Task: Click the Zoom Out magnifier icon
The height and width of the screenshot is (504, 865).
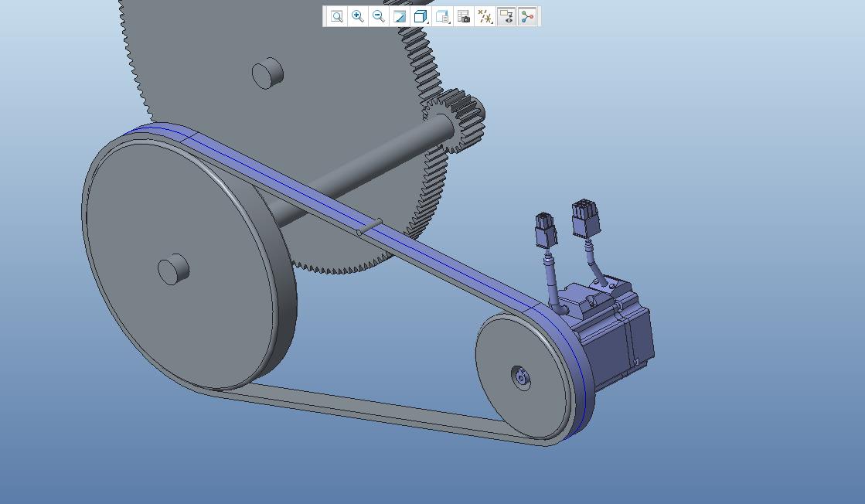Action: (379, 16)
